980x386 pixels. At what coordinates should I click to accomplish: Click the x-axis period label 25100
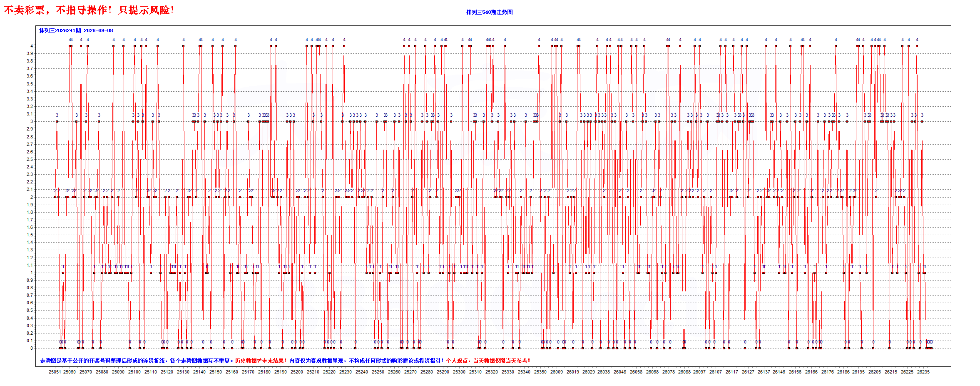[134, 372]
